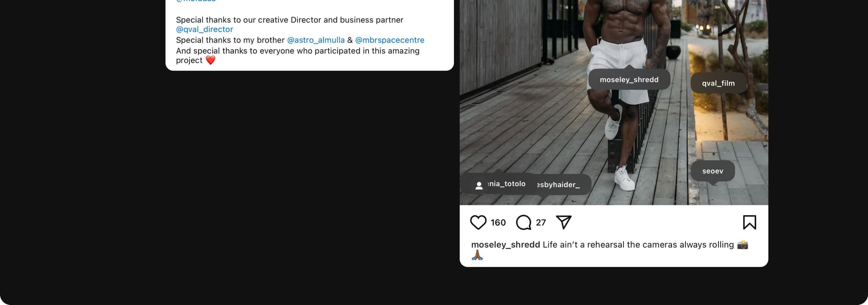
Task: Visit the @astro_almulla mention
Action: click(316, 40)
